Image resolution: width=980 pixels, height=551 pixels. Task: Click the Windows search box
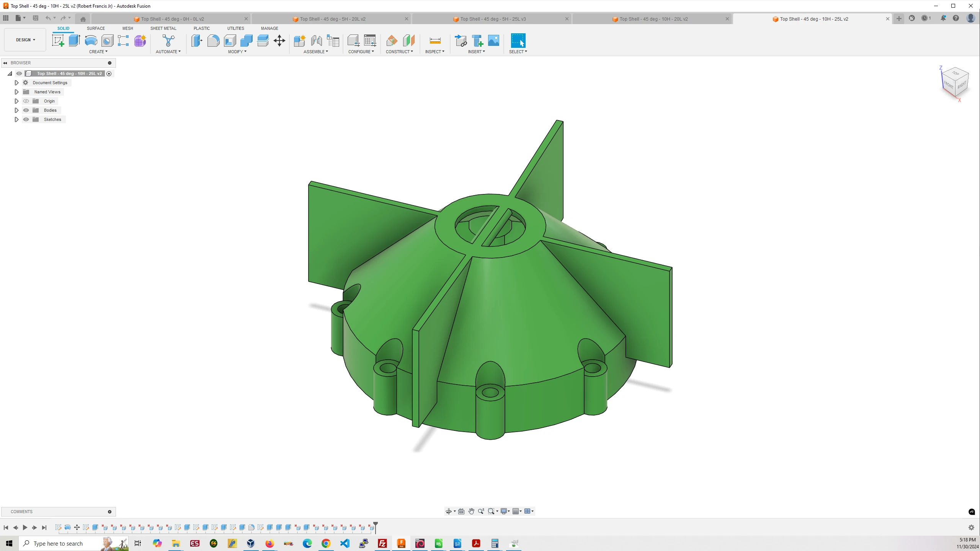(x=73, y=543)
